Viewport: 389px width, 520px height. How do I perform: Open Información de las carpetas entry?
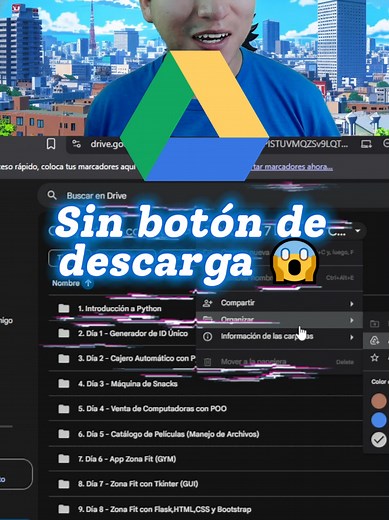click(x=279, y=337)
